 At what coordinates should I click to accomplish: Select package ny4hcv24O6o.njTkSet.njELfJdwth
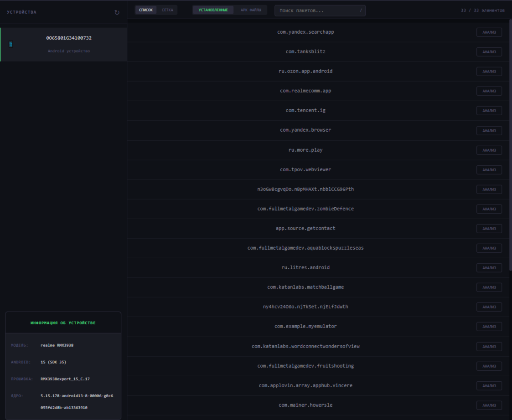pos(305,307)
